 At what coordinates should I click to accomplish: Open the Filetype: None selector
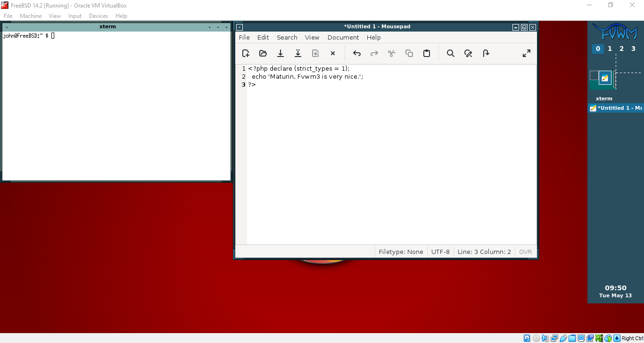click(x=401, y=252)
